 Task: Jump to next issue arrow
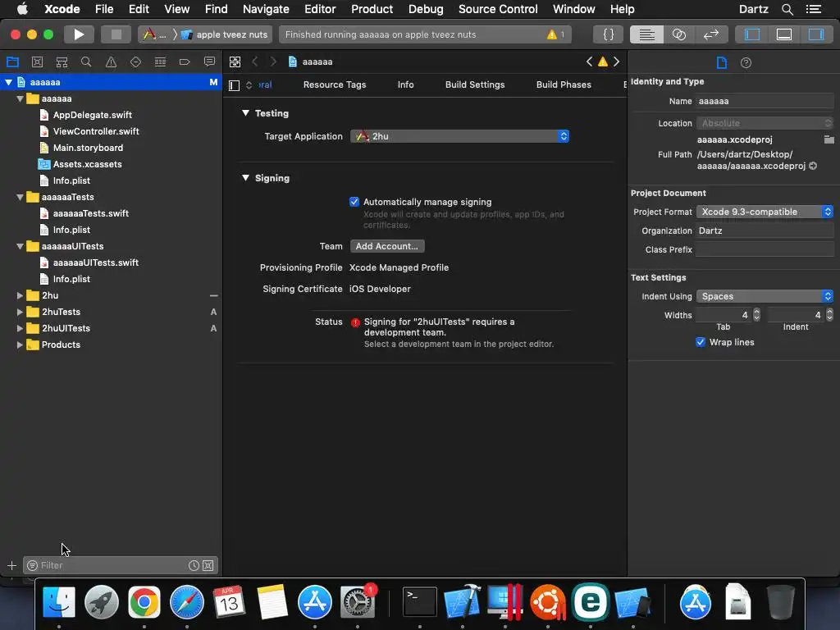pyautogui.click(x=617, y=62)
